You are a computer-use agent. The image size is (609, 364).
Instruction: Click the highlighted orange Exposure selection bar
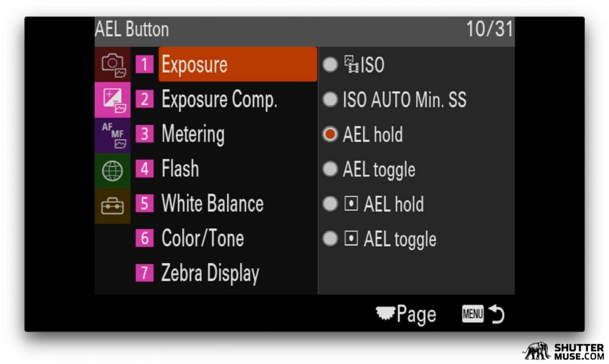coord(237,64)
